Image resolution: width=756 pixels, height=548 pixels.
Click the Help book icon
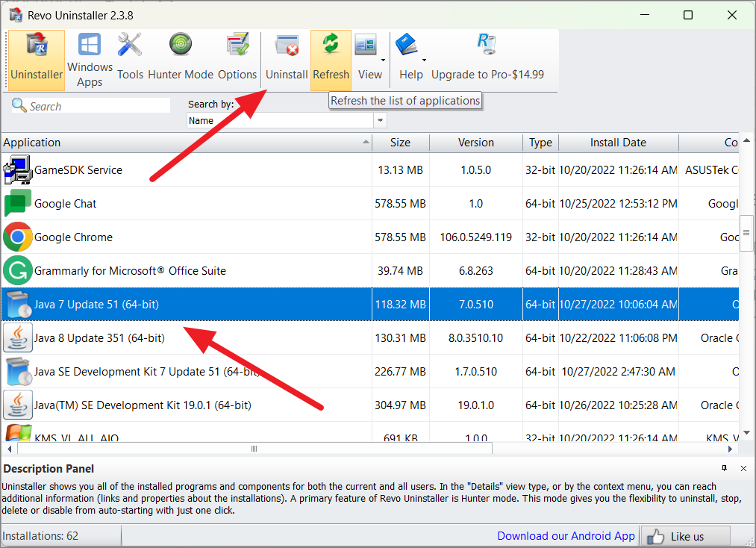(x=407, y=44)
